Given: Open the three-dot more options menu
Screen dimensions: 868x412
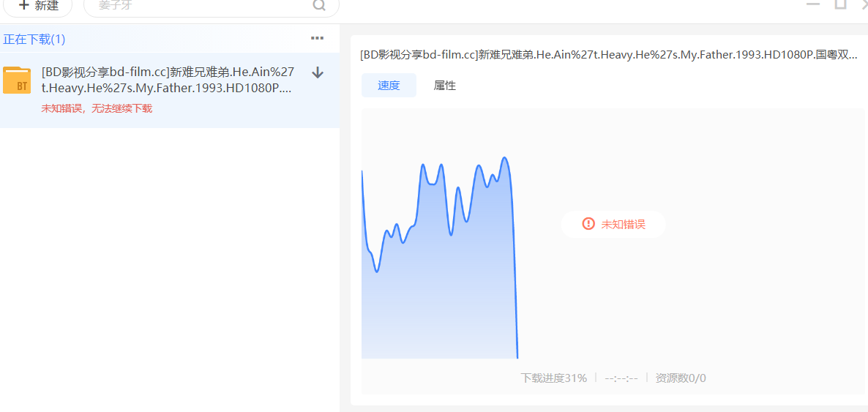Looking at the screenshot, I should click(317, 39).
